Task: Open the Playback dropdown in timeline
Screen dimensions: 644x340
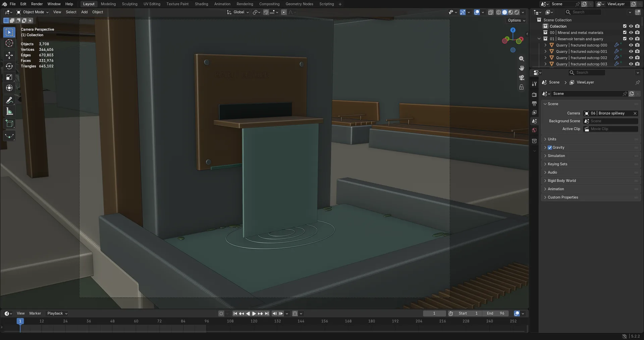Action: pos(57,313)
